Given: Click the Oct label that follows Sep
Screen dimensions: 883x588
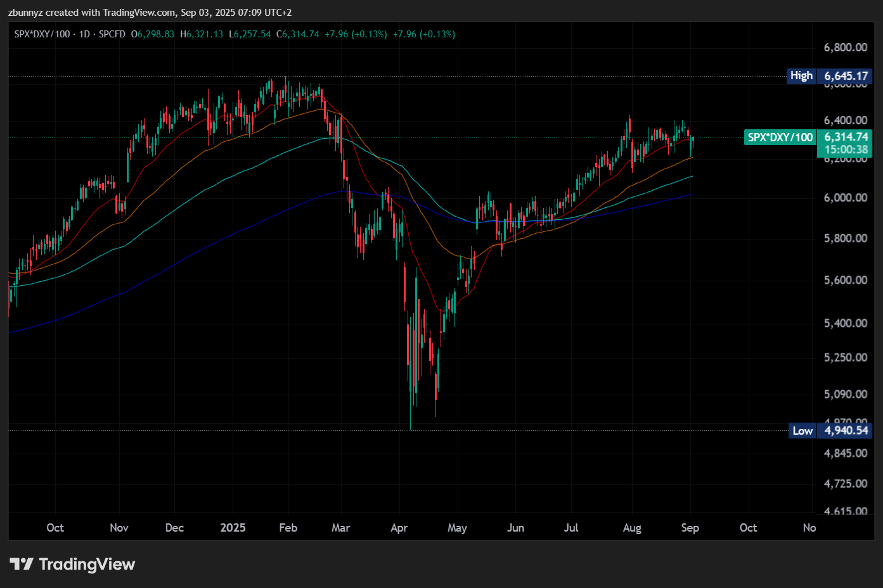Looking at the screenshot, I should [749, 528].
